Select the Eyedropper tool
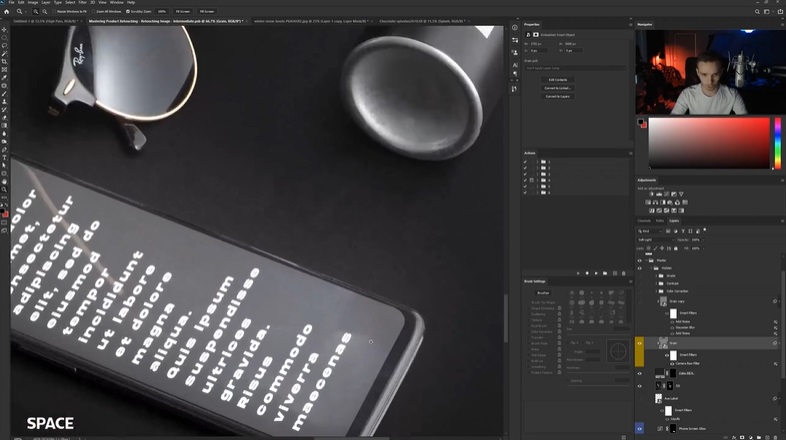The height and width of the screenshot is (440, 786). coord(4,78)
